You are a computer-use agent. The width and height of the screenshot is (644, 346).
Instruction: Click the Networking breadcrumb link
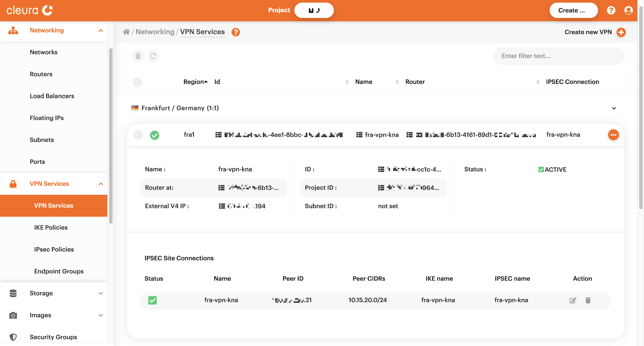(x=155, y=32)
